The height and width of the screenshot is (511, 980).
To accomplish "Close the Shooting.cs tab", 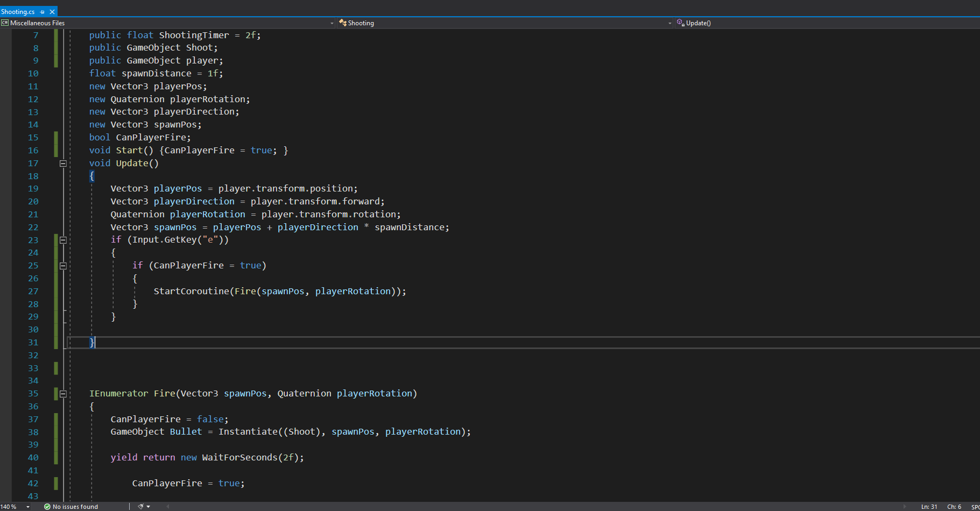I will click(52, 12).
